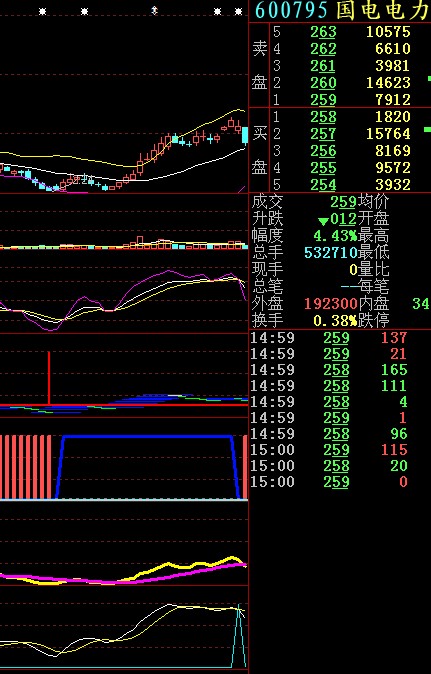The image size is (431, 674).
Task: Click buy volume 3932
Action: click(393, 185)
